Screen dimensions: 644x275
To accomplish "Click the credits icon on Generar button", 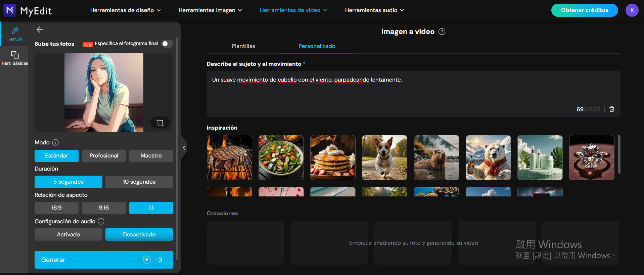I will pyautogui.click(x=147, y=260).
